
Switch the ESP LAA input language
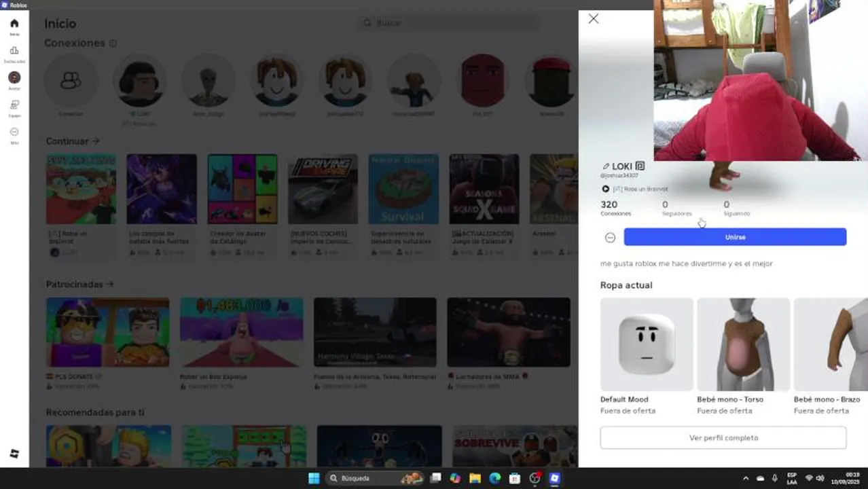tap(792, 478)
